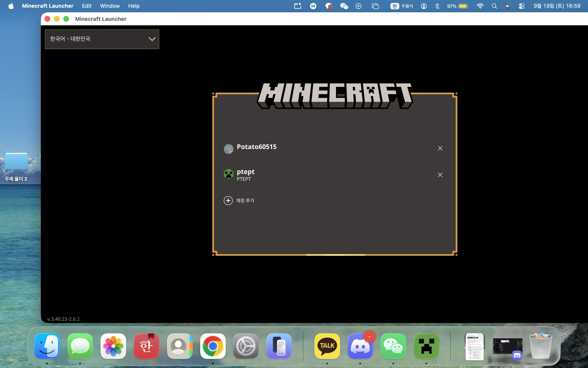Remove the Potato60515 account with its X

(440, 148)
